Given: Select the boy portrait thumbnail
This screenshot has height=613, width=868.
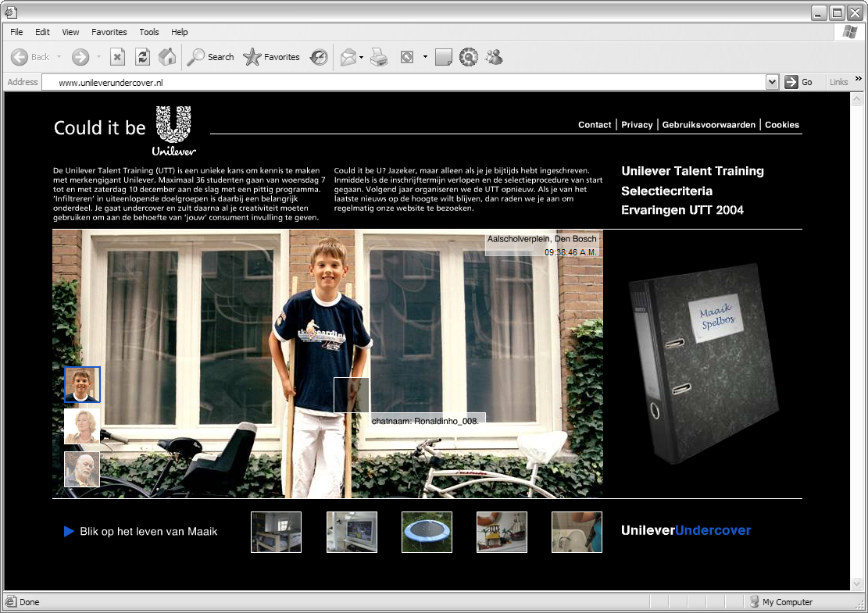Looking at the screenshot, I should point(82,384).
